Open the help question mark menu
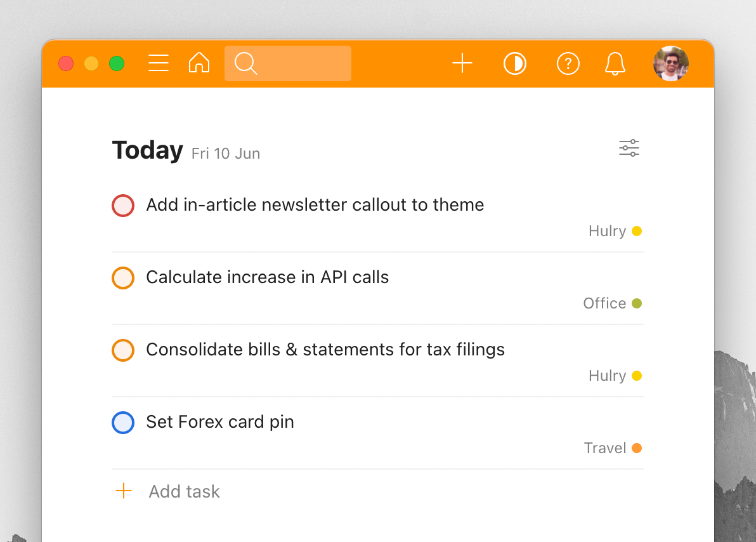The image size is (756, 542). tap(568, 63)
